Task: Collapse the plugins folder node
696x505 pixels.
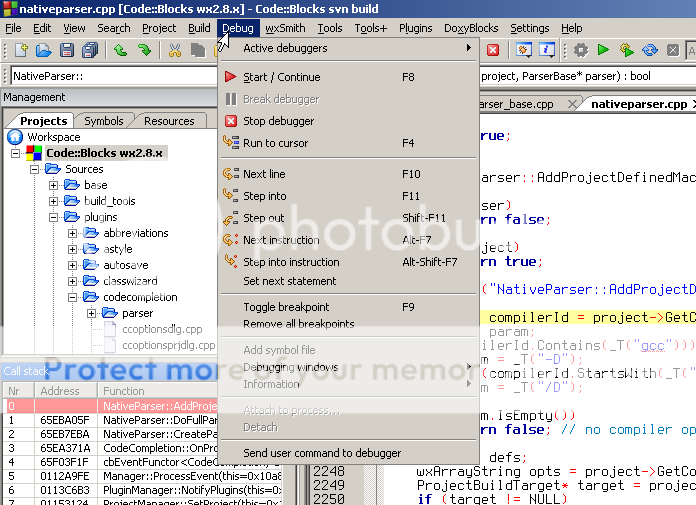Action: (53, 217)
